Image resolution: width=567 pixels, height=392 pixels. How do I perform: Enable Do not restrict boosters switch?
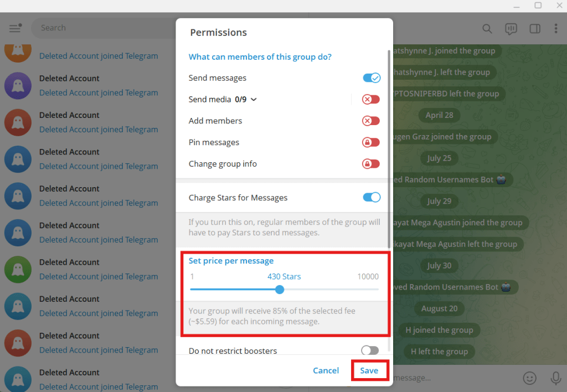[x=370, y=350]
